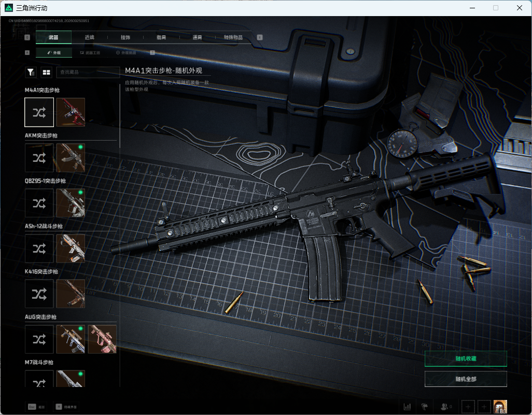Switch to the 挂饰 (charms) tab
Viewport: 532px width, 415px height.
[x=125, y=37]
